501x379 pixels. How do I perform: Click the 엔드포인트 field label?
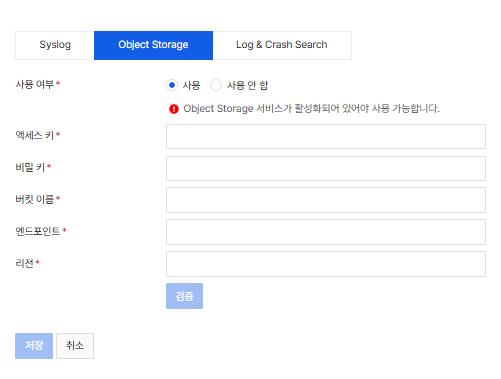pyautogui.click(x=38, y=231)
